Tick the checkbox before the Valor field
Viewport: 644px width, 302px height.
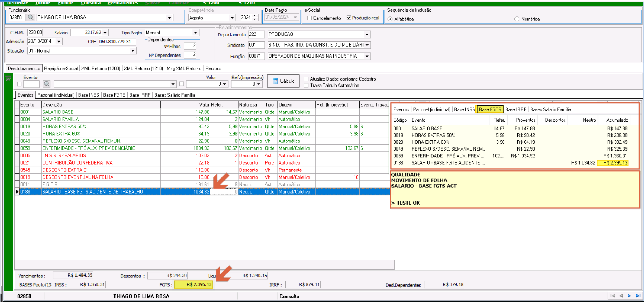pyautogui.click(x=181, y=84)
